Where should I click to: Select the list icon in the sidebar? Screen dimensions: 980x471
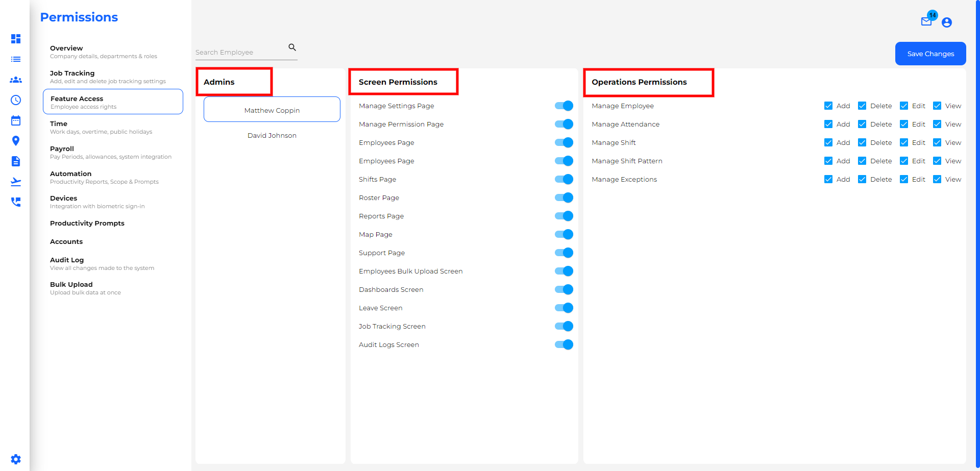point(16,59)
